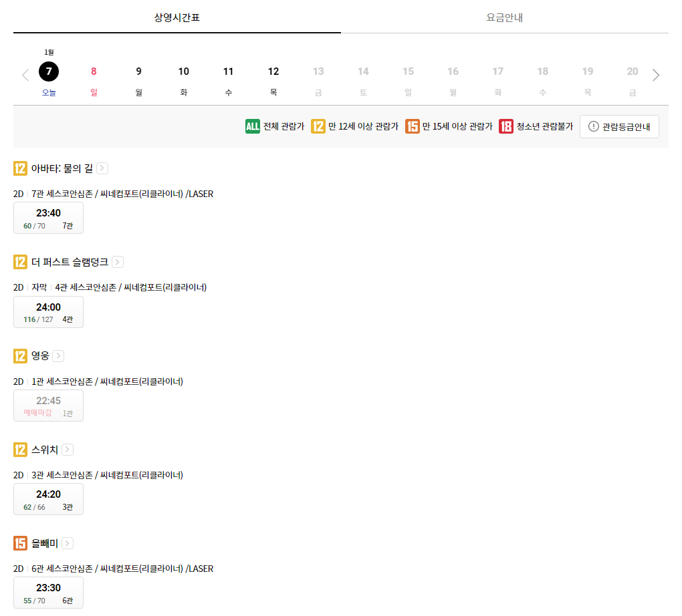Go to previous dates with left arrow
The image size is (682, 616).
pos(25,75)
